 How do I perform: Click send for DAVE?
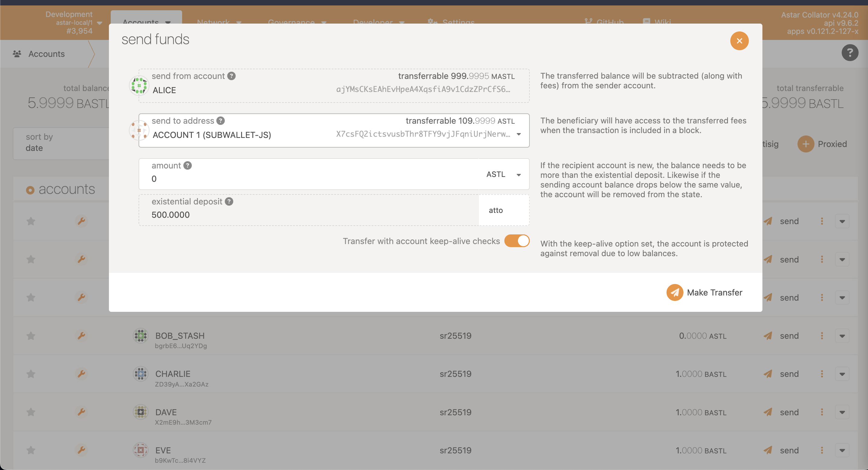click(781, 412)
